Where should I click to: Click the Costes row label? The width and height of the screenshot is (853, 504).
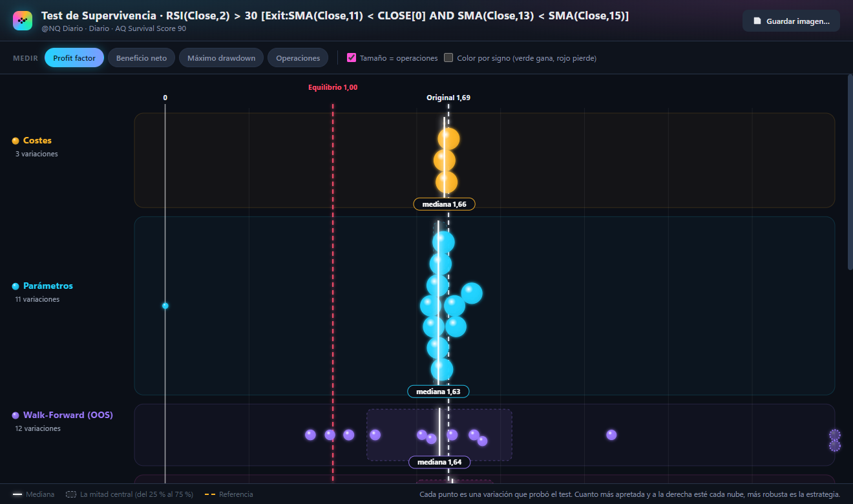pos(37,140)
